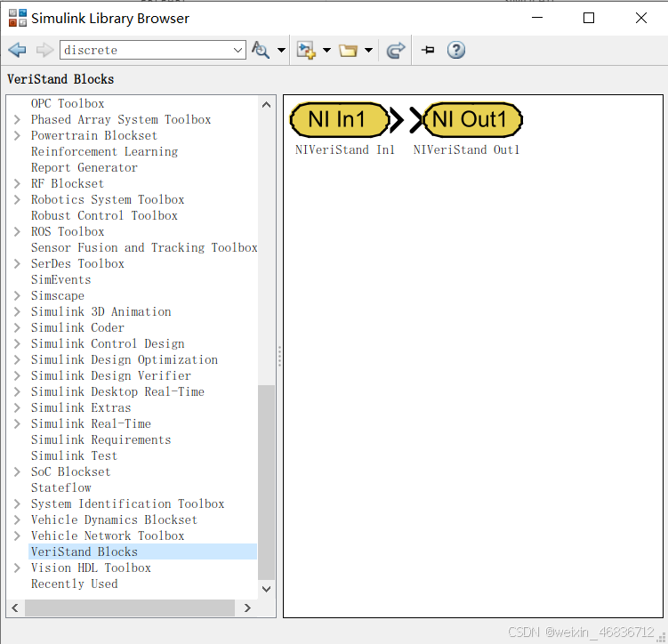Expand ROS Toolbox node
Viewport: 668px width, 644px height.
coord(17,231)
